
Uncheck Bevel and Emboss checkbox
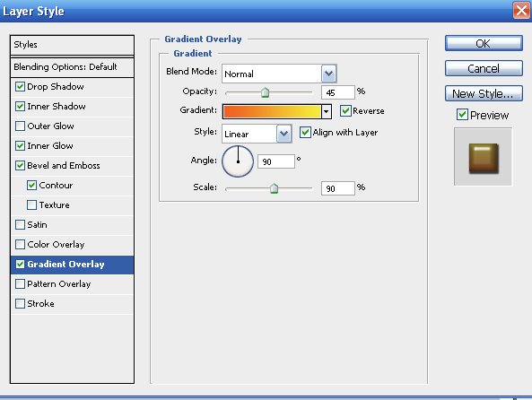coord(20,165)
